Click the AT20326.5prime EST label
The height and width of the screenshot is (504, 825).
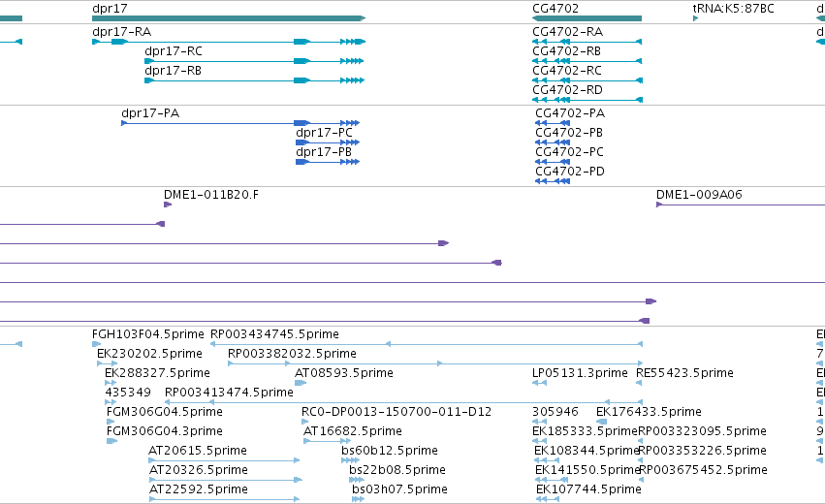pyautogui.click(x=199, y=470)
